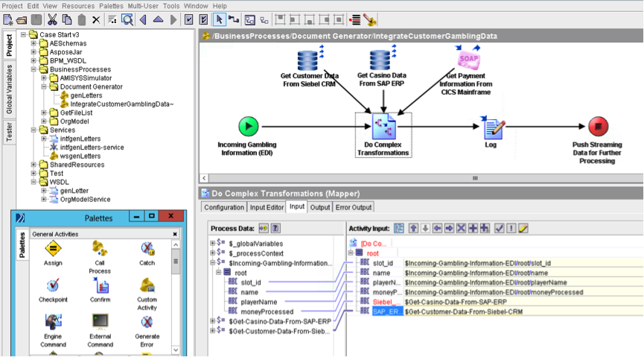Create a new project from toolbar
The height and width of the screenshot is (357, 644).
7,19
